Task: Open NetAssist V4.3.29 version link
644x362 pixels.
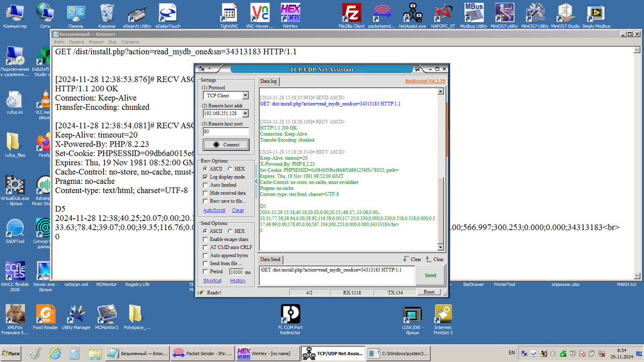Action: tap(425, 82)
